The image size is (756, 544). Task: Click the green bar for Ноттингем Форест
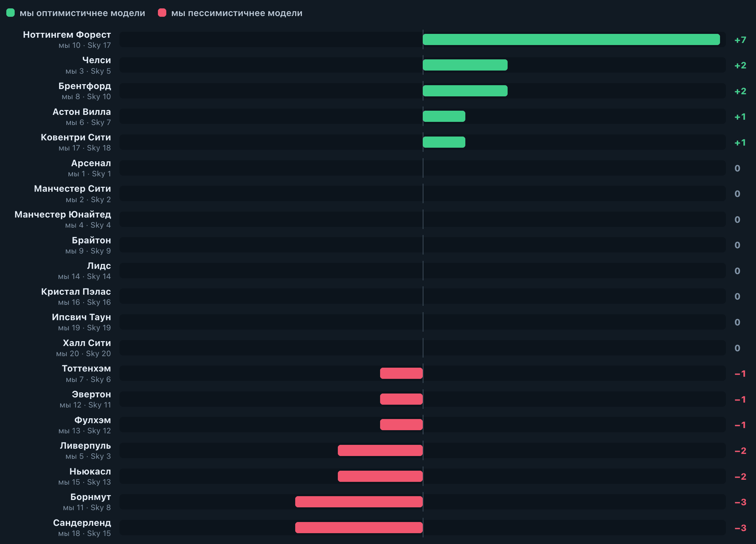571,39
